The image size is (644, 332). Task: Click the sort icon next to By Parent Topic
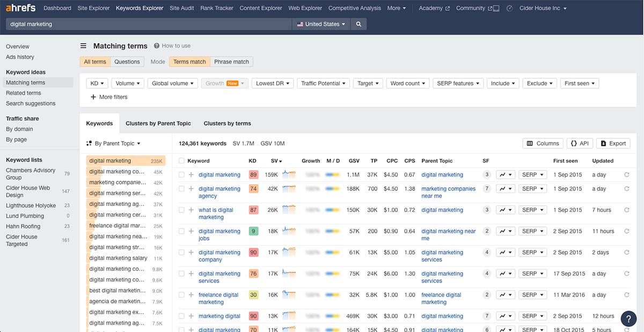pos(89,143)
